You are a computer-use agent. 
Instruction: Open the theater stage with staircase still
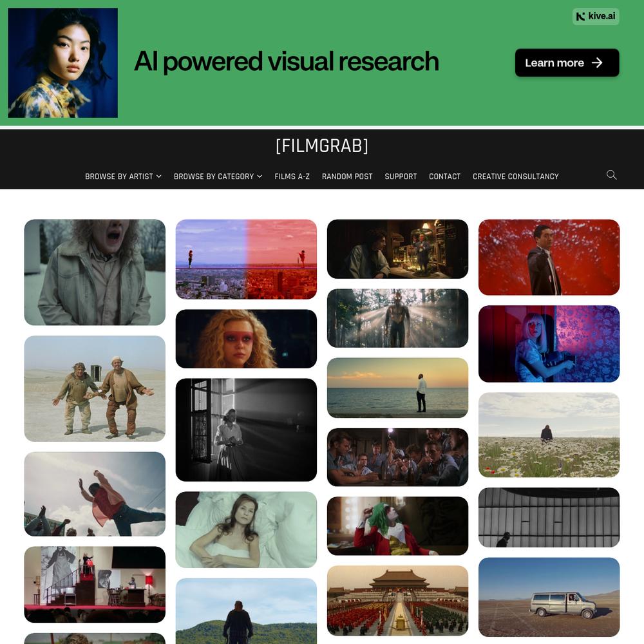tap(95, 585)
